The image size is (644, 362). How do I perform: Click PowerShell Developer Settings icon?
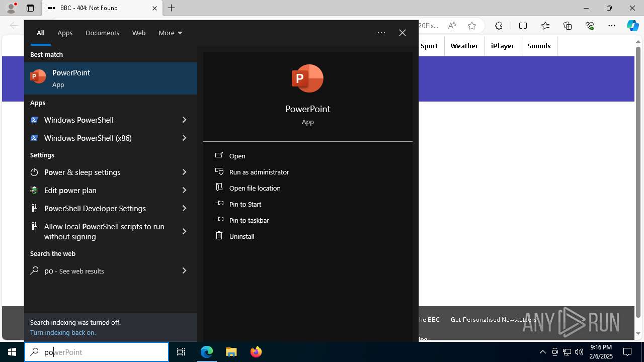[34, 208]
